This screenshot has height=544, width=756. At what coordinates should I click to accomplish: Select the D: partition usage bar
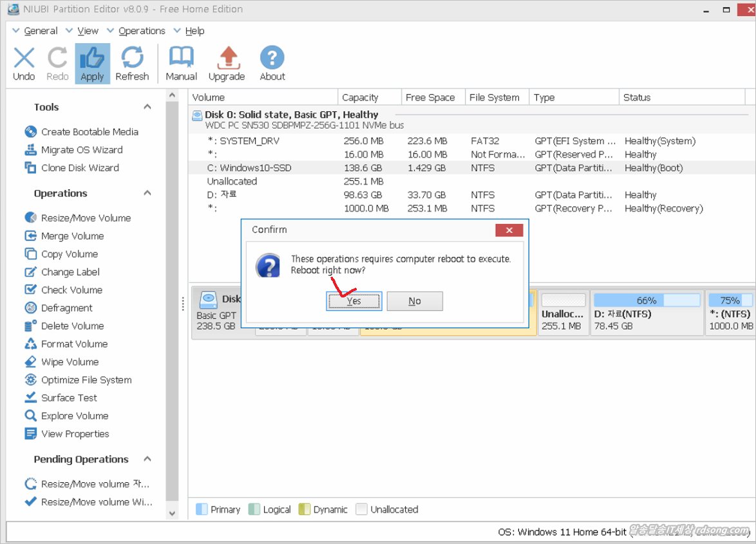tap(646, 301)
